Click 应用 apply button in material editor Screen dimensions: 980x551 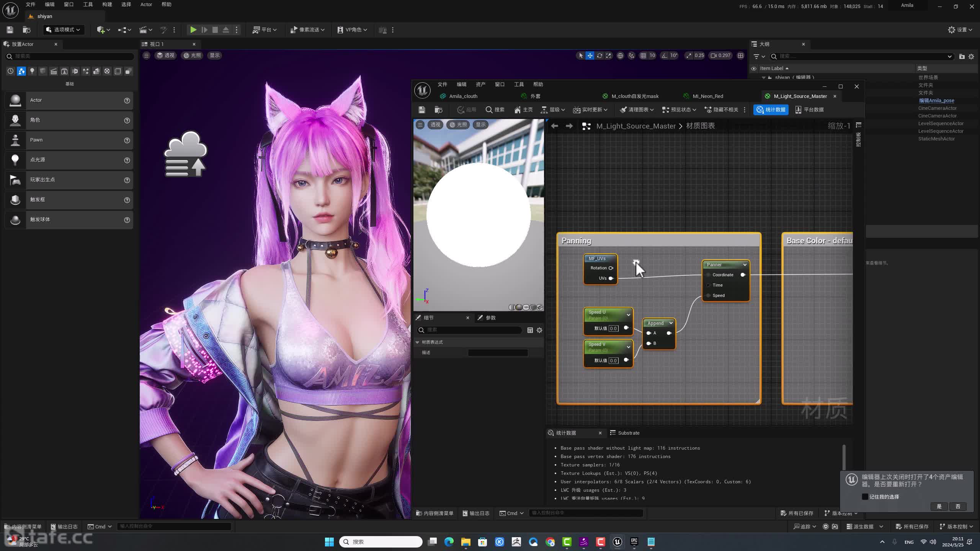pyautogui.click(x=466, y=110)
